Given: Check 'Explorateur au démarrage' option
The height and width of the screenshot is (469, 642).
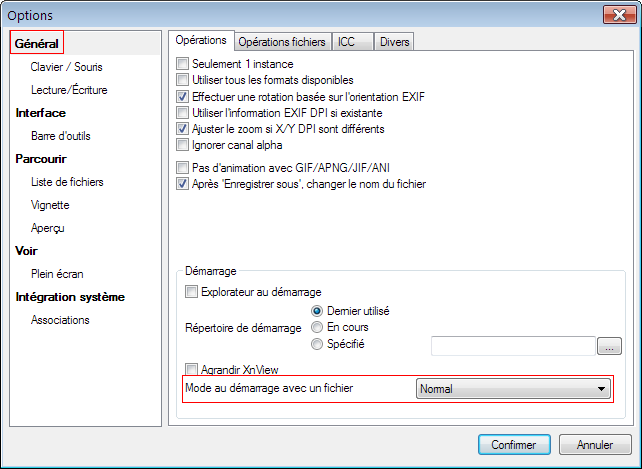Looking at the screenshot, I should (x=192, y=293).
